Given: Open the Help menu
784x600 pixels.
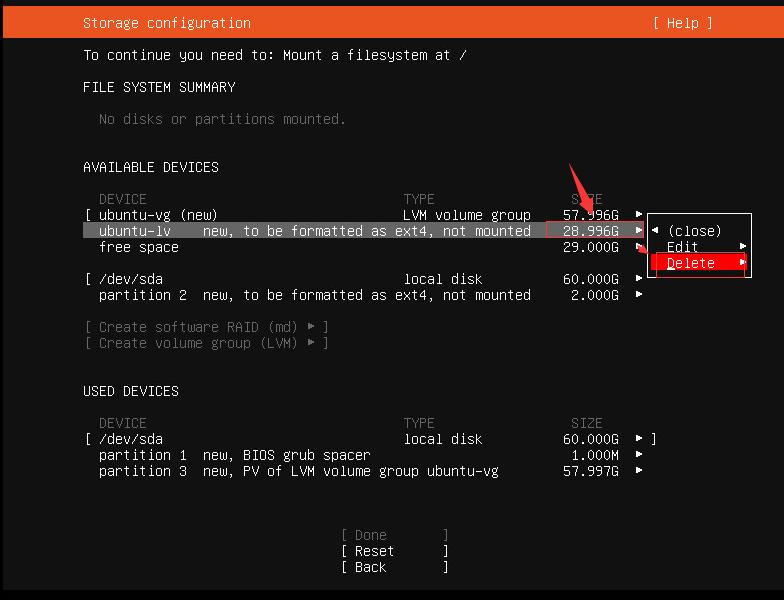Looking at the screenshot, I should [683, 23].
